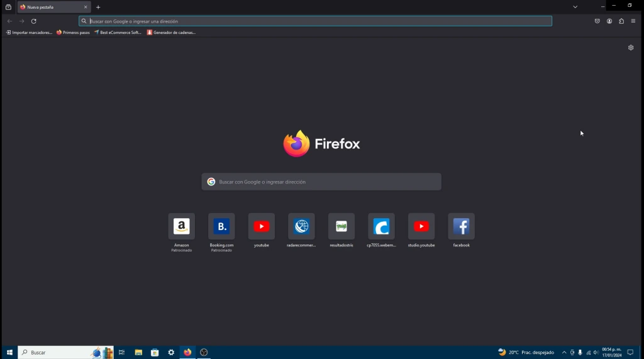Open the Firefox account icon
The image size is (644, 359).
pyautogui.click(x=609, y=21)
